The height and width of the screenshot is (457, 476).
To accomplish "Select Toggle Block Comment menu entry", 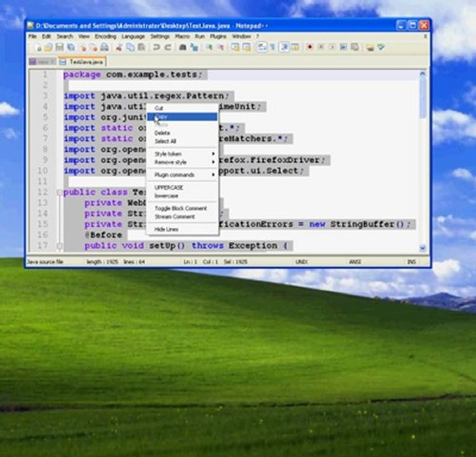I will 182,208.
